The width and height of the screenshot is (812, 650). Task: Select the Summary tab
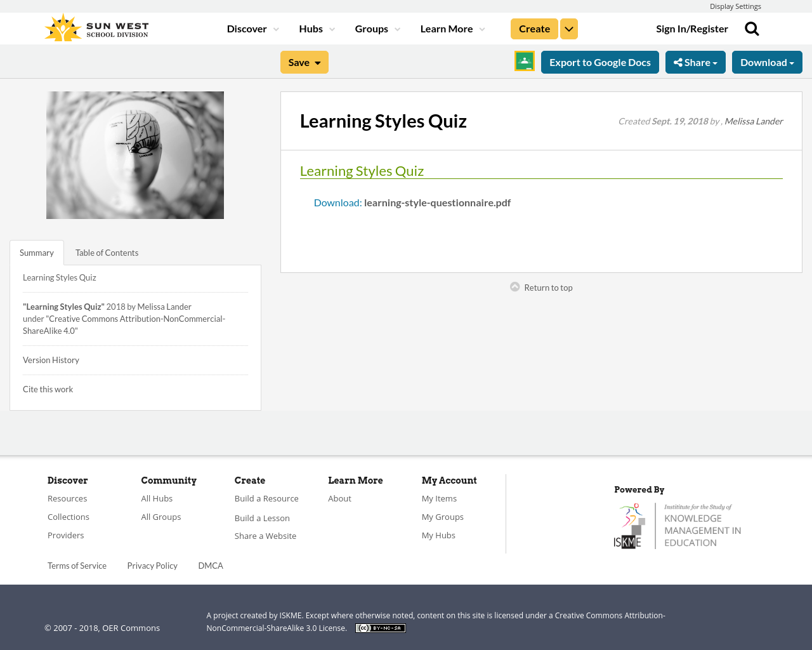click(36, 252)
